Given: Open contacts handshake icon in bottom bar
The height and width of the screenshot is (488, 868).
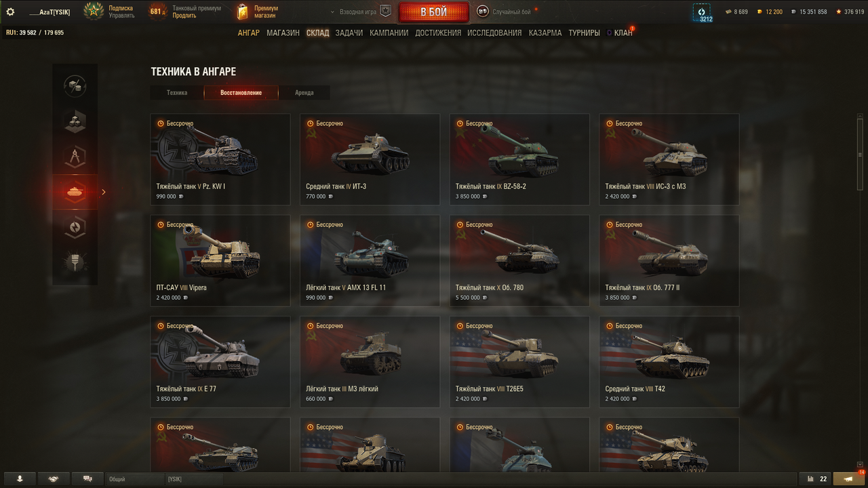Looking at the screenshot, I should (54, 479).
